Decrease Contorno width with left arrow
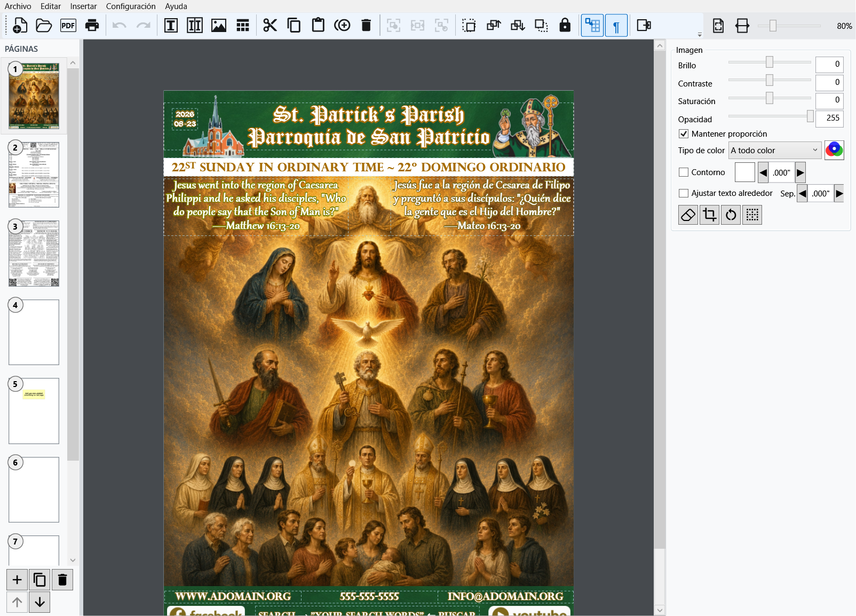 [x=763, y=172]
